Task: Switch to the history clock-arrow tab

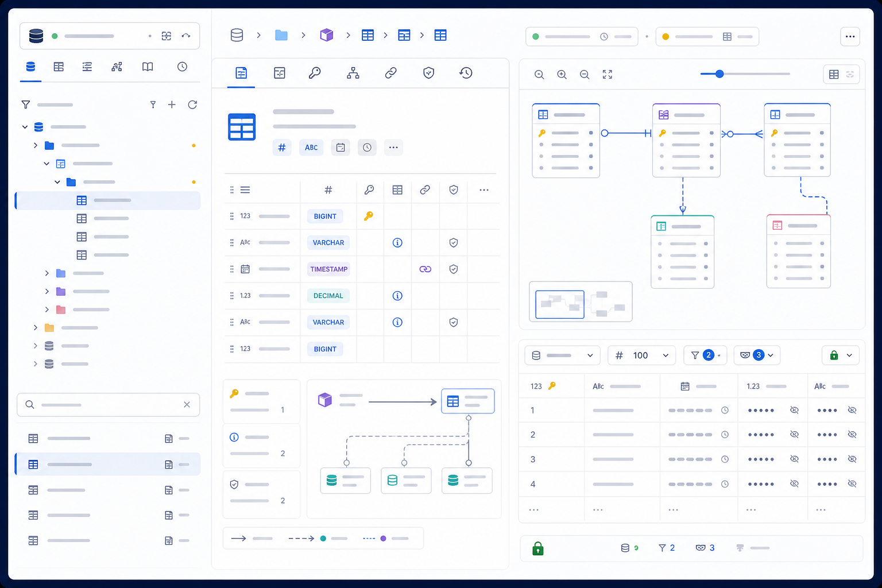Action: click(x=466, y=73)
